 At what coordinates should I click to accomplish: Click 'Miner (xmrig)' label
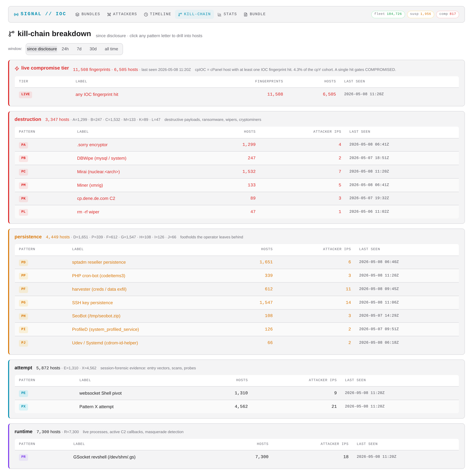(90, 186)
